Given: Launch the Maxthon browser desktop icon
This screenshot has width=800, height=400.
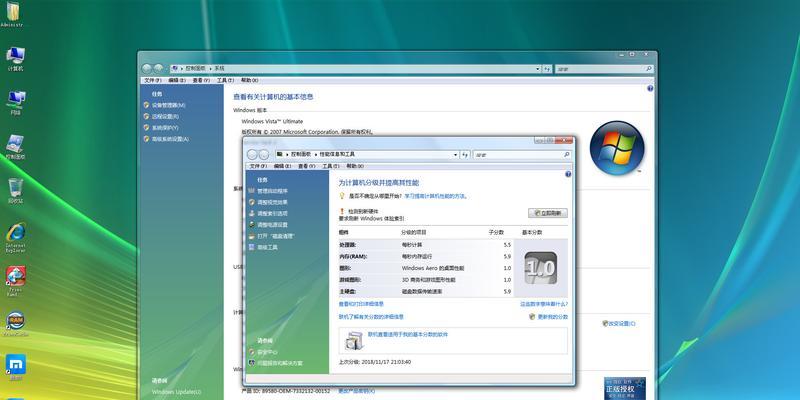Looking at the screenshot, I should (x=16, y=368).
